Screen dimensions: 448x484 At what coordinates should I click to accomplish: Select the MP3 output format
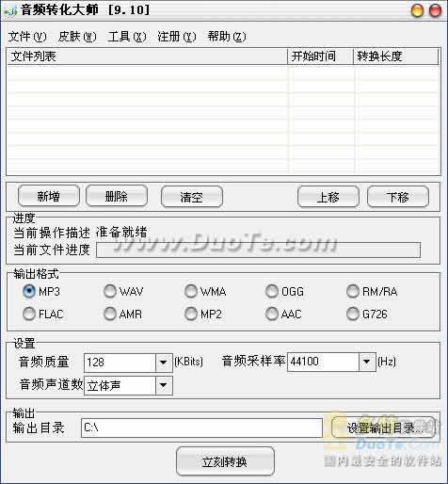(29, 291)
